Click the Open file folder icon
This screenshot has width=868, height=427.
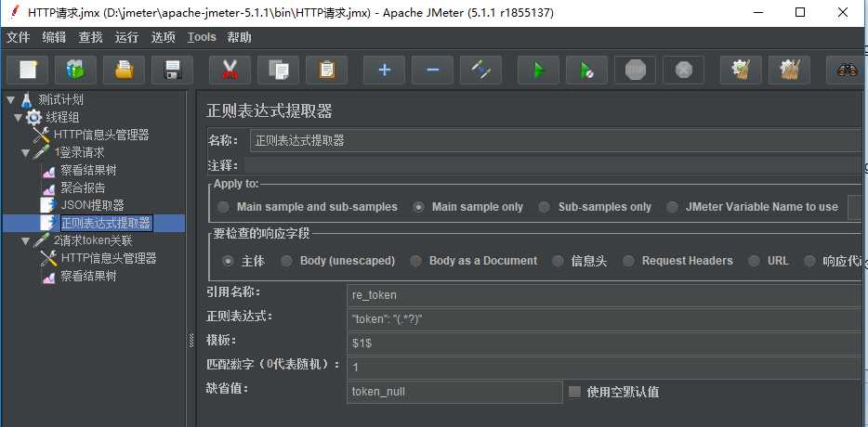click(124, 71)
